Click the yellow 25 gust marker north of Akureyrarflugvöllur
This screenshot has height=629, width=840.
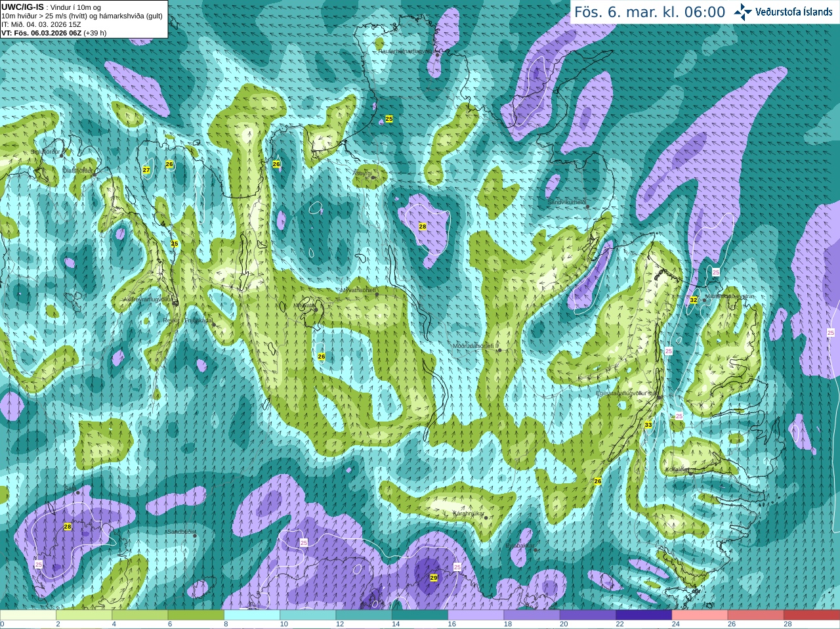point(175,244)
